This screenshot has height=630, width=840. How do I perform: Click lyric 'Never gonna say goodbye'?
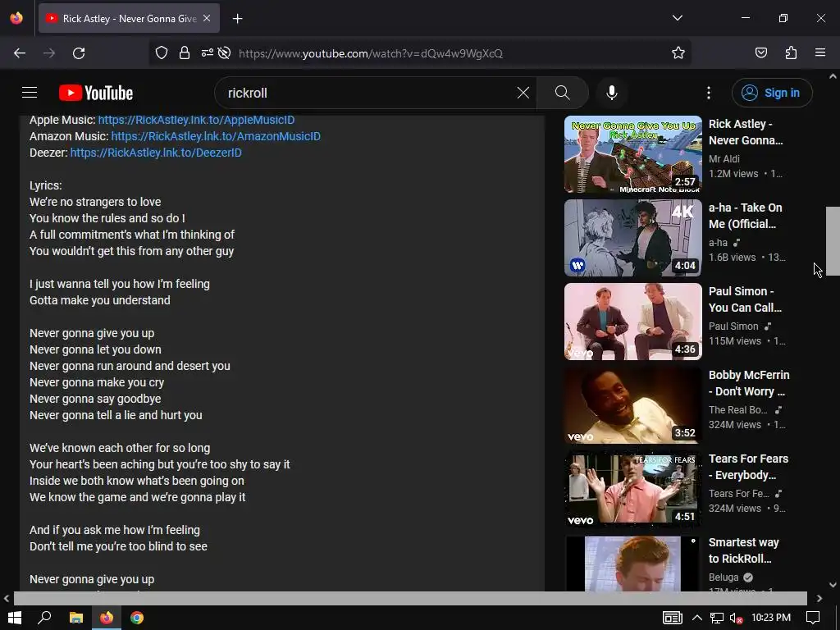tap(95, 399)
